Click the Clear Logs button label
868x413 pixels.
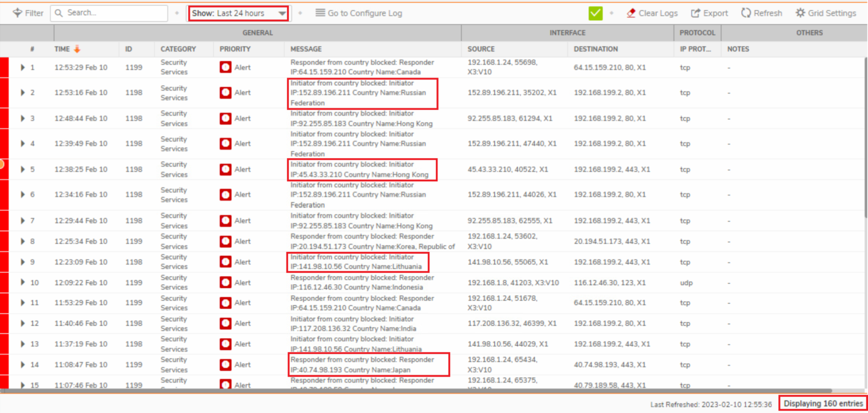pos(658,13)
